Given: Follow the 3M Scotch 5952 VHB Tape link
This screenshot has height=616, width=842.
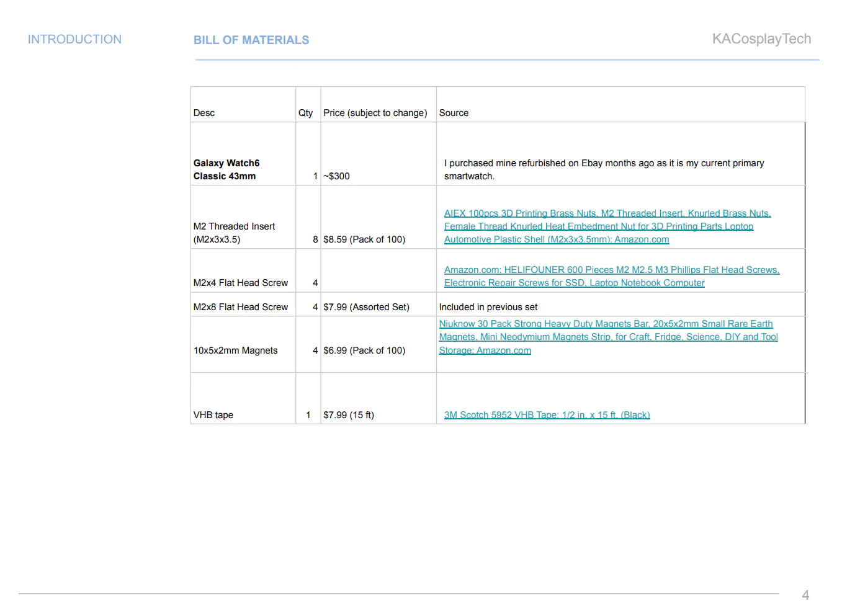Looking at the screenshot, I should click(547, 415).
